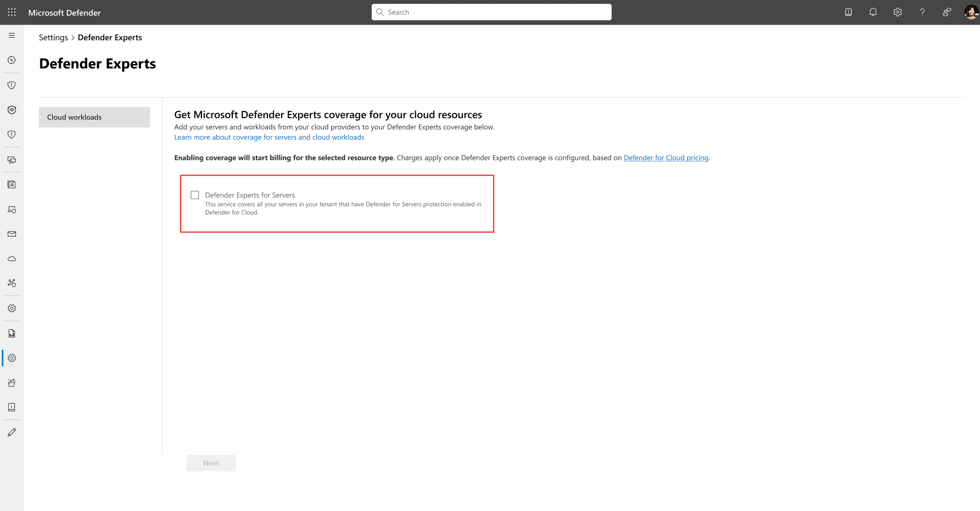Open the app launcher waffle menu
The image size is (980, 511).
click(12, 12)
